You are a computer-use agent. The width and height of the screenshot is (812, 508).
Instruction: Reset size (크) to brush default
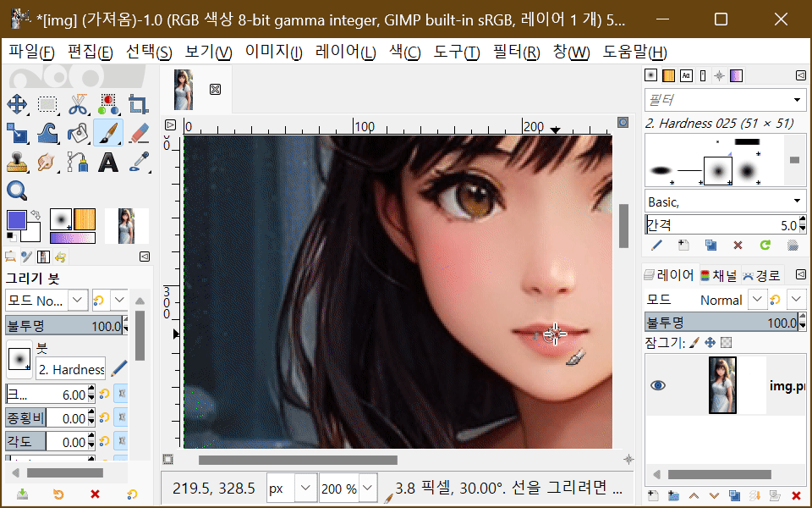tap(104, 394)
